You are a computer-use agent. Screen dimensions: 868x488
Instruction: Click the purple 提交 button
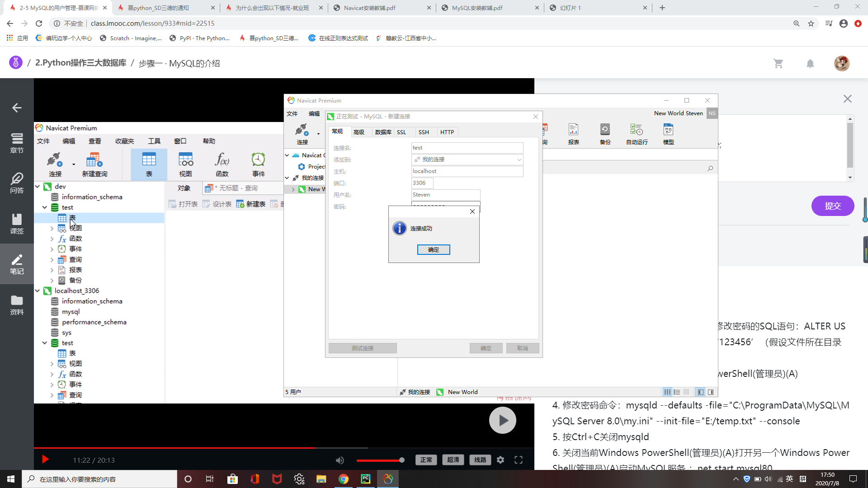(x=833, y=206)
